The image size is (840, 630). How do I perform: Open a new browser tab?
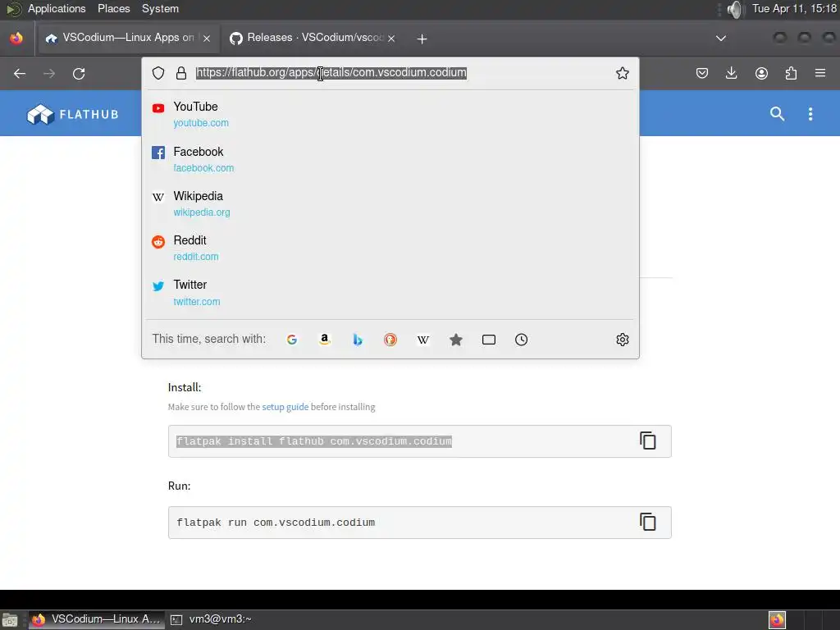tap(422, 39)
